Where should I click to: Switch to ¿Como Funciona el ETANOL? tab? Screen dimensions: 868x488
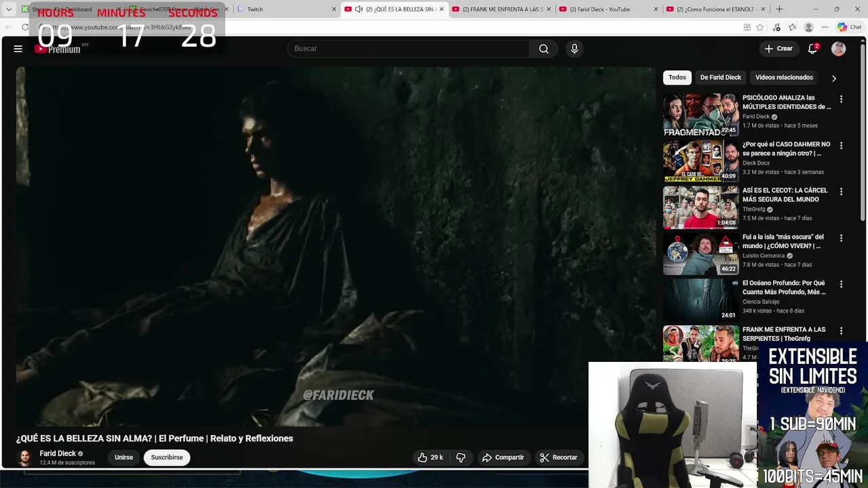[x=715, y=9]
